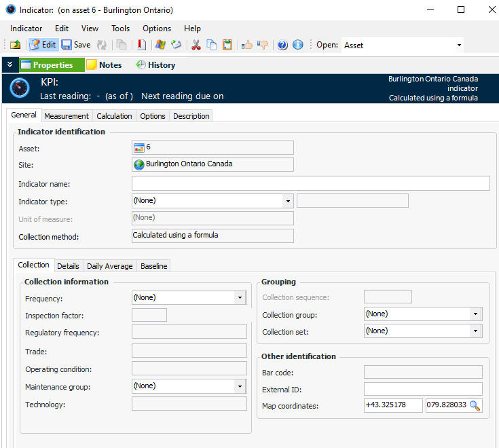This screenshot has height=448, width=499.
Task: Click the Cut scissors icon
Action: click(196, 45)
